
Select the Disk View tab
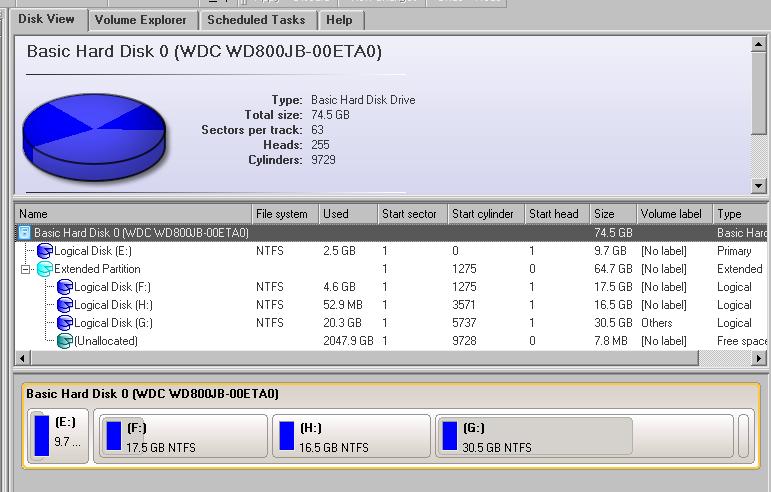(x=47, y=19)
